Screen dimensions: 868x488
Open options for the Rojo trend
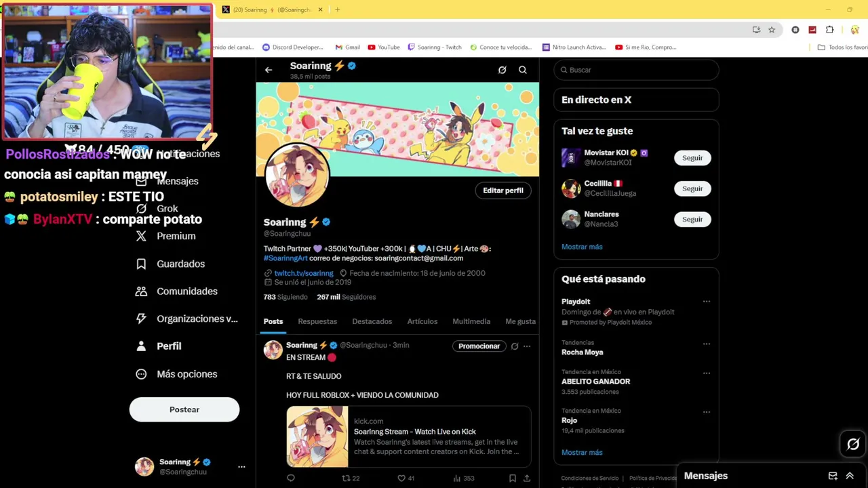pyautogui.click(x=707, y=411)
